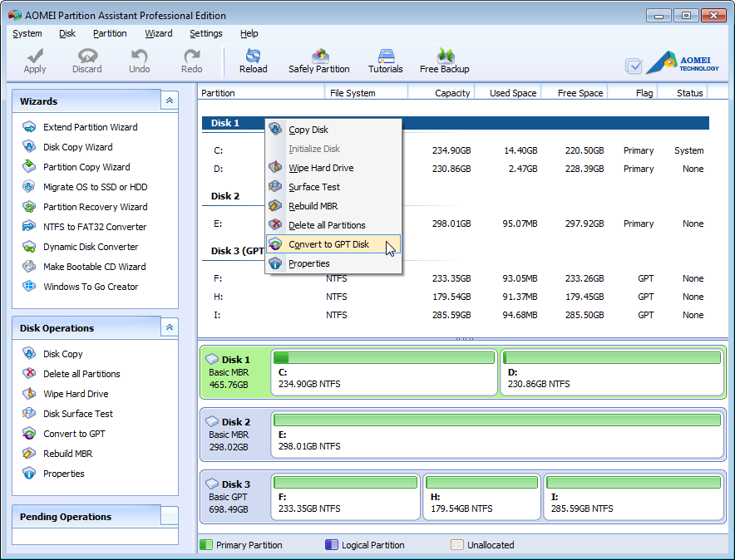The height and width of the screenshot is (560, 735).
Task: Apply pending operations with the Apply toolbar icon
Action: [x=34, y=59]
